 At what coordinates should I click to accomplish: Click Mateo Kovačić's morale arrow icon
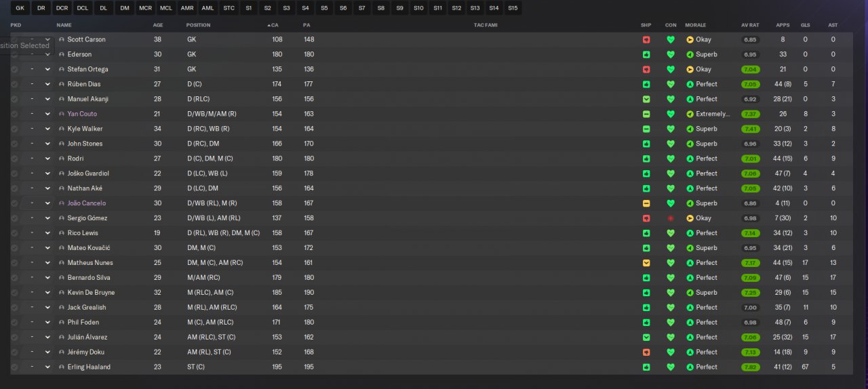(x=690, y=247)
